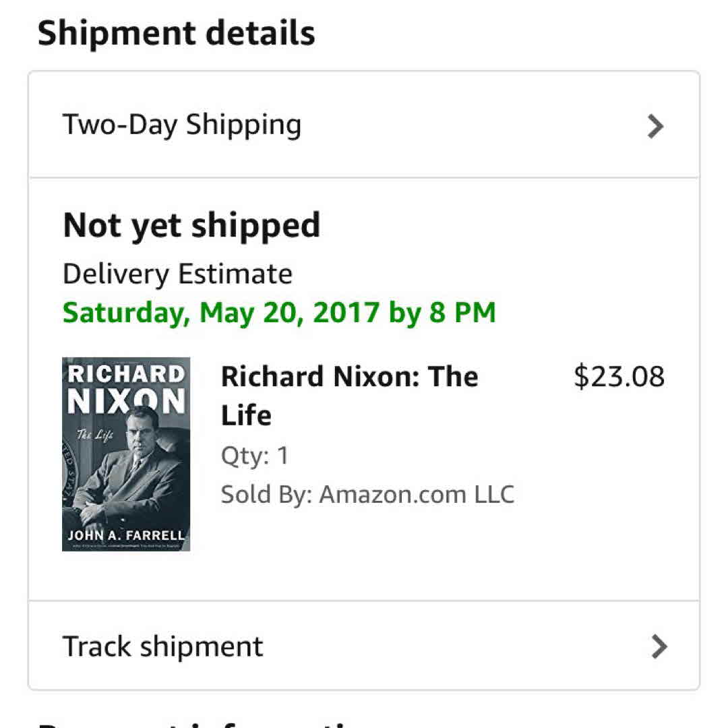728x728 pixels.
Task: Click the $23.08 item price
Action: [x=619, y=376]
